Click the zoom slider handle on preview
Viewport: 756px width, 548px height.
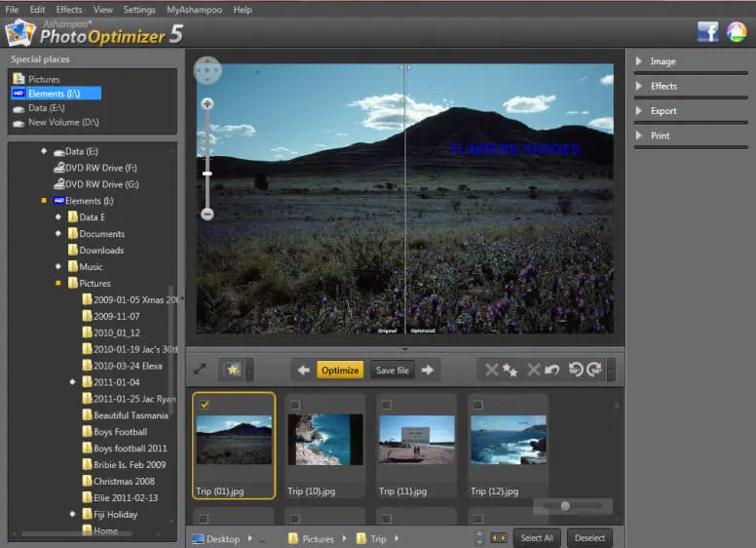(208, 174)
